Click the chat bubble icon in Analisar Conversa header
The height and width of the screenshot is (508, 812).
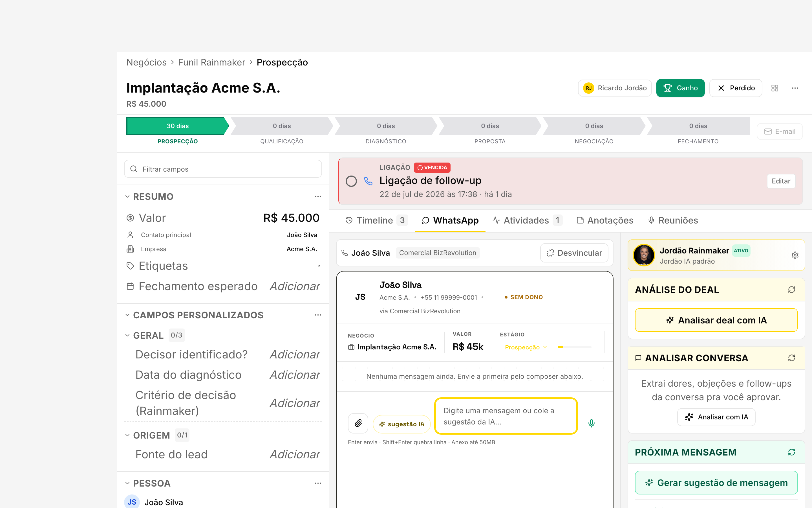[638, 358]
